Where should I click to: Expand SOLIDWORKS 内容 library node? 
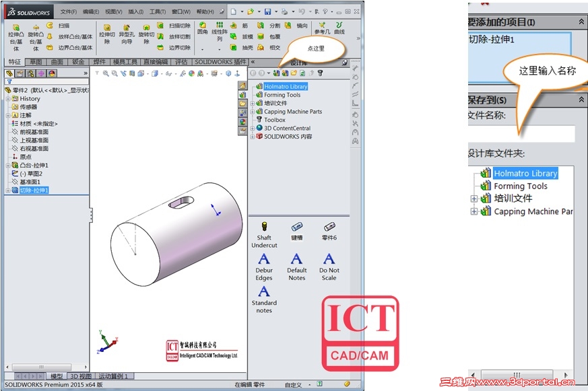pyautogui.click(x=253, y=137)
